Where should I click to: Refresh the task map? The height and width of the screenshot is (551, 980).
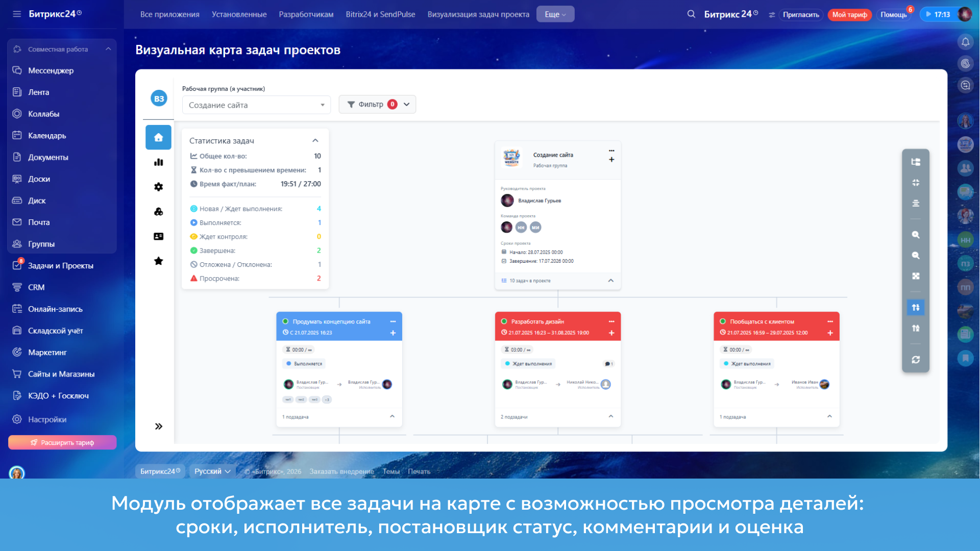tap(916, 360)
